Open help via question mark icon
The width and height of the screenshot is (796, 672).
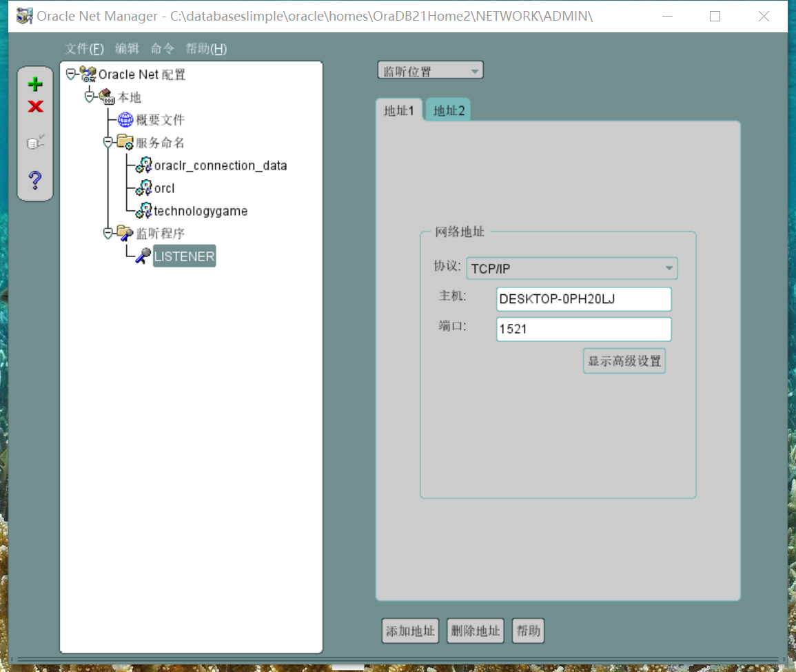click(35, 180)
